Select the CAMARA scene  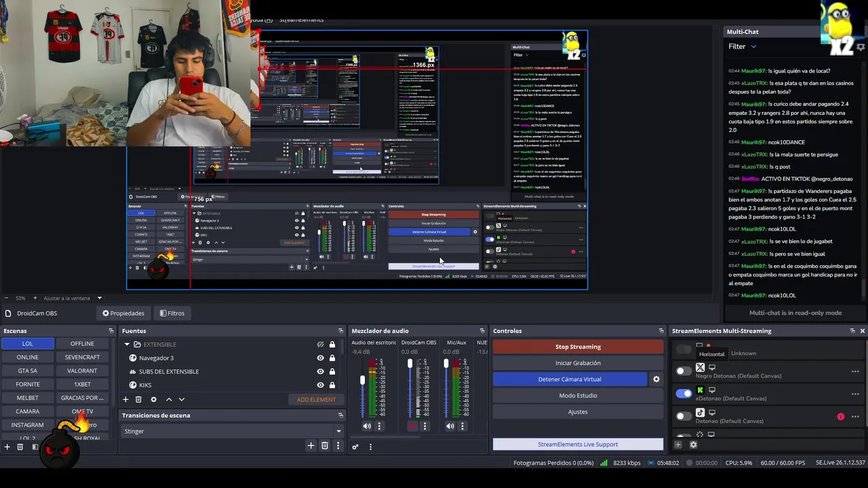[27, 411]
